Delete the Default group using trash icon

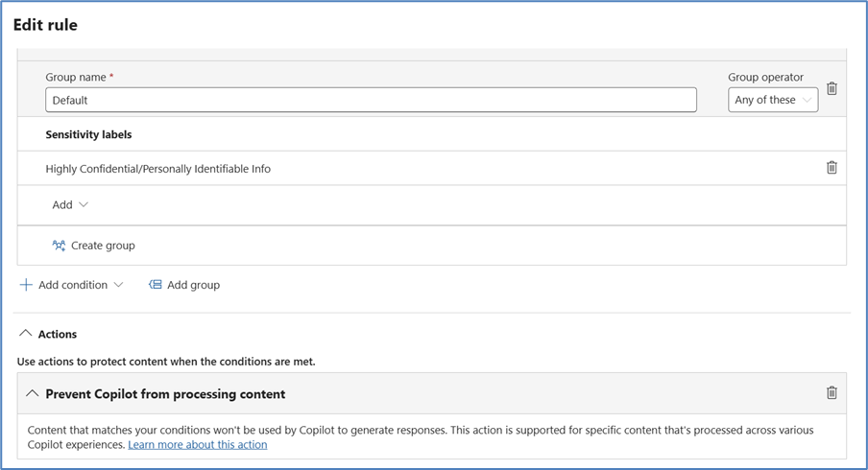[x=832, y=88]
